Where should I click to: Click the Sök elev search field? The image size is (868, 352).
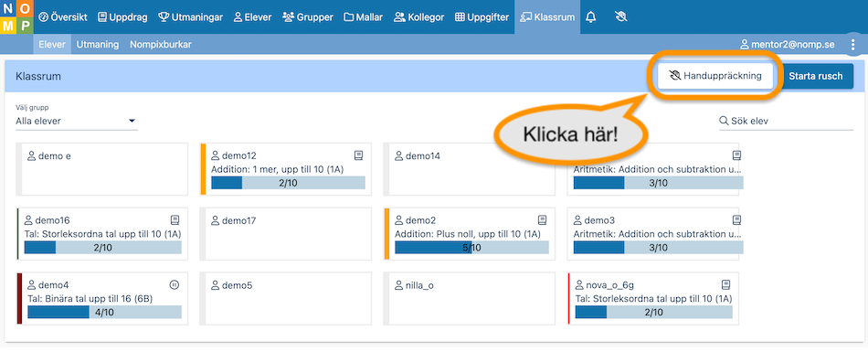click(x=786, y=121)
